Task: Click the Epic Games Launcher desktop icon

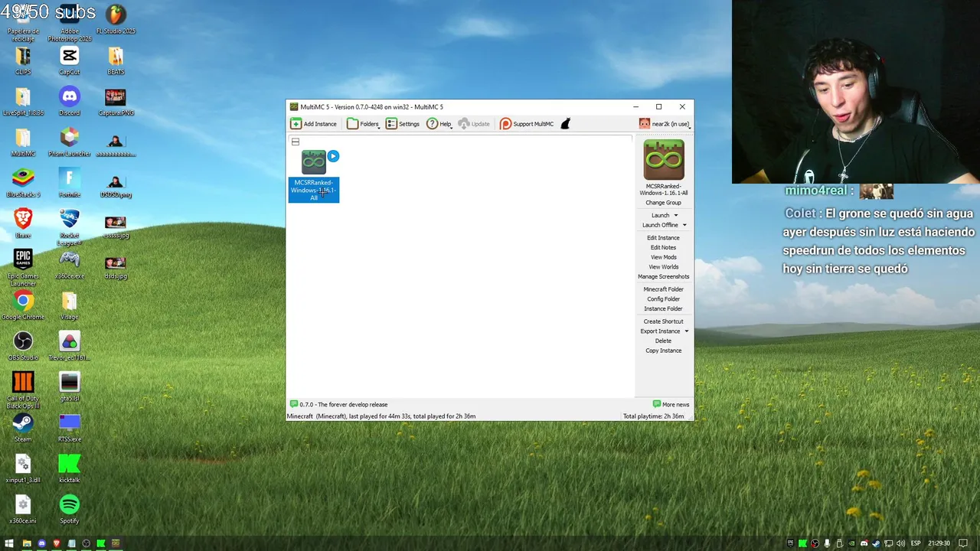Action: (23, 267)
